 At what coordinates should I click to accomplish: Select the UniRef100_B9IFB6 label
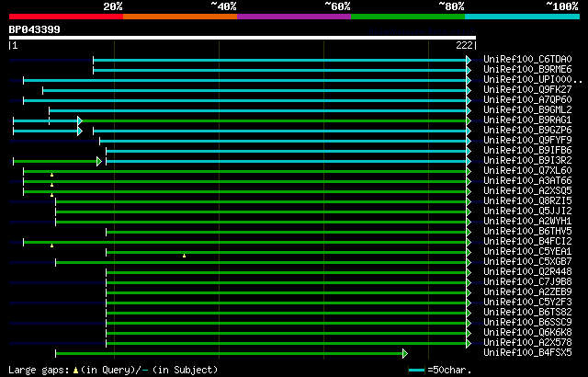point(527,151)
